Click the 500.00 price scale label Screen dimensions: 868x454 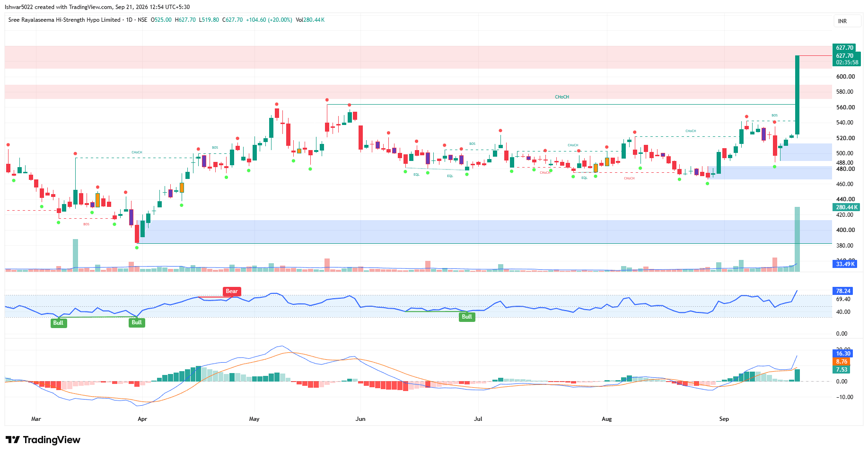click(x=845, y=153)
